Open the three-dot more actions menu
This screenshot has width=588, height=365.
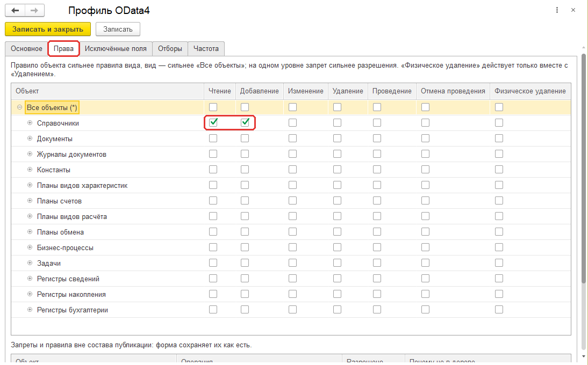click(x=557, y=10)
